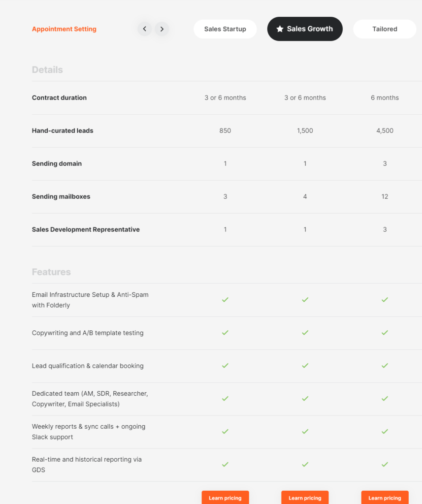
Task: Click Learn pricing under Tailored
Action: pos(385,497)
